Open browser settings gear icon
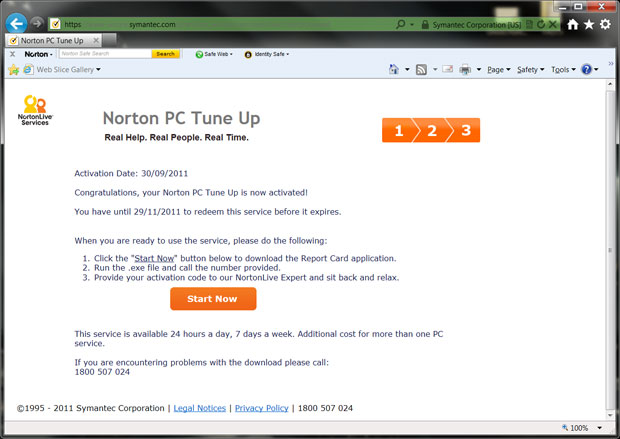The width and height of the screenshot is (620, 439). pos(605,25)
